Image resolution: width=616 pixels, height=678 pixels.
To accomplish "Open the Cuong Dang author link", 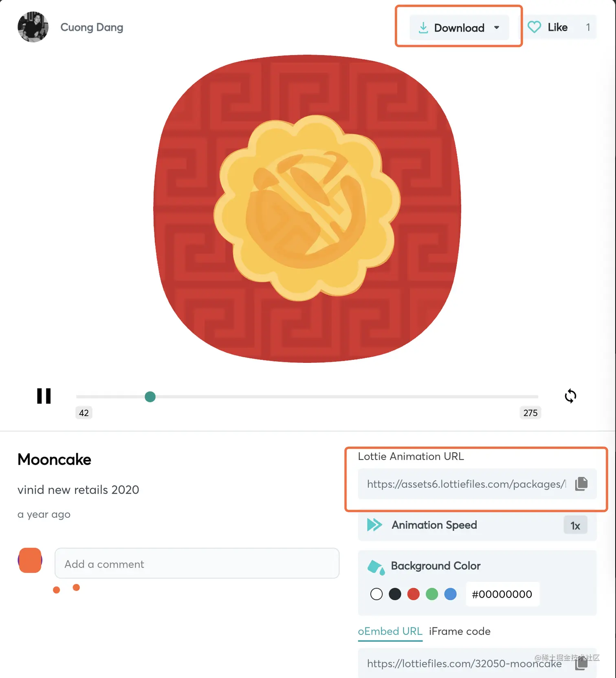I will (92, 27).
